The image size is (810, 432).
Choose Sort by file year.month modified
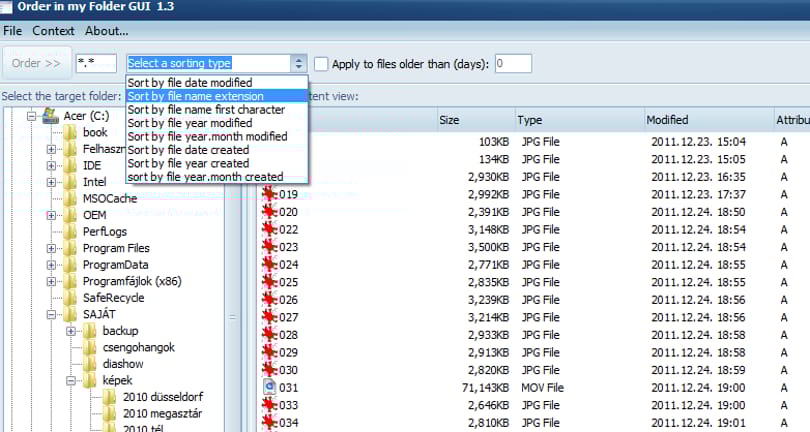point(217,136)
